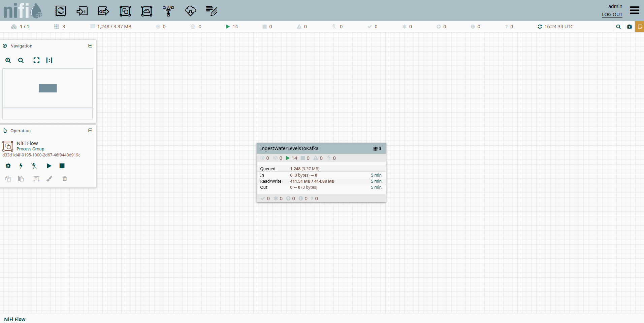The width and height of the screenshot is (644, 323).
Task: Select the Processor icon in toolbar
Action: tap(61, 11)
